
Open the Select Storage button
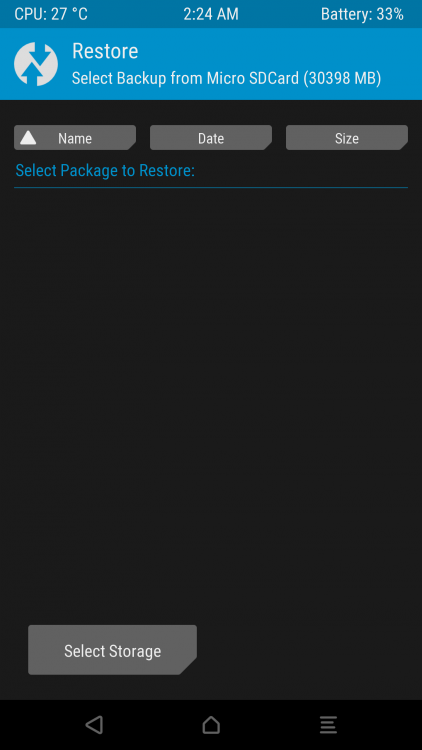click(112, 650)
